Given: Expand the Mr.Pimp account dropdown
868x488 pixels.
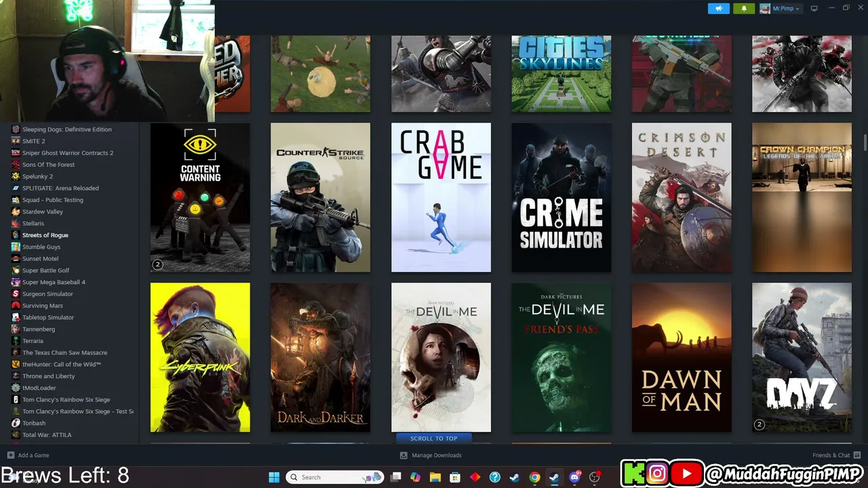Looking at the screenshot, I should [x=780, y=8].
